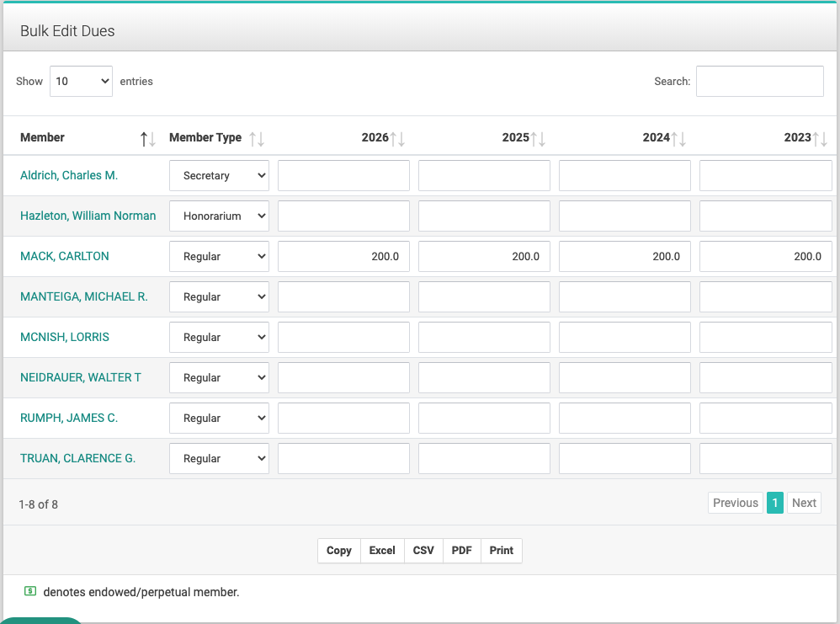Export table with the Excel button
840x624 pixels.
coord(382,551)
